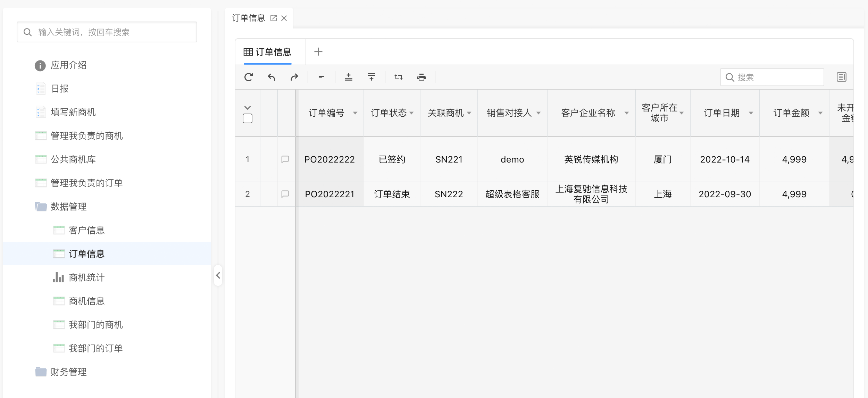Open order info tab in new window

point(274,18)
